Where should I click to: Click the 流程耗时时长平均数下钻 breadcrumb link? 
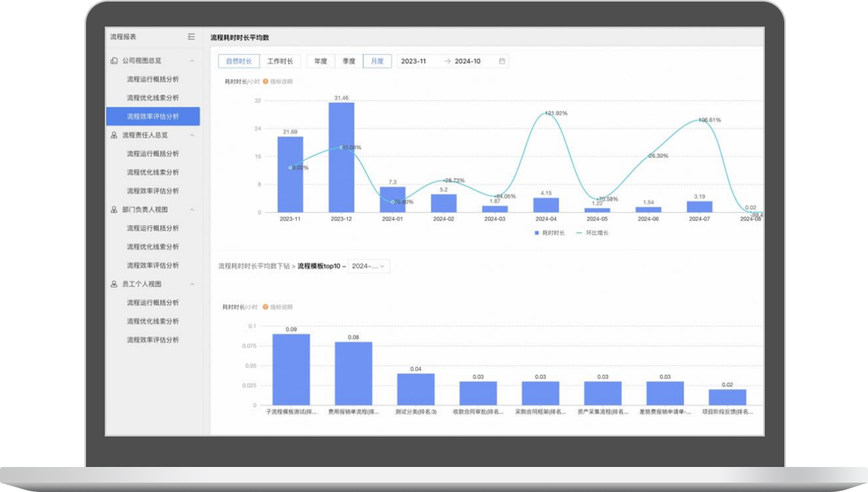pos(253,266)
